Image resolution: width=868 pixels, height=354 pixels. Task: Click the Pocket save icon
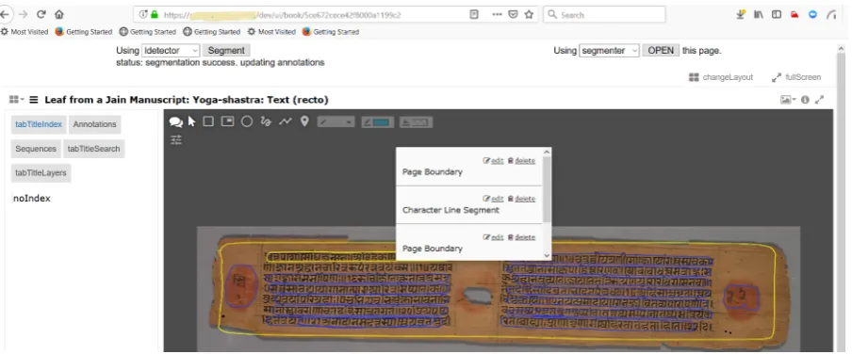513,14
